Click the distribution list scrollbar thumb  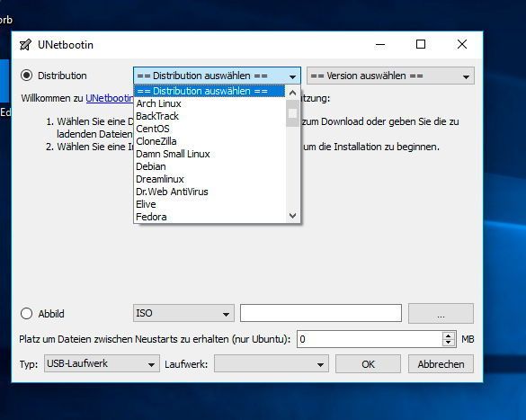pyautogui.click(x=292, y=113)
